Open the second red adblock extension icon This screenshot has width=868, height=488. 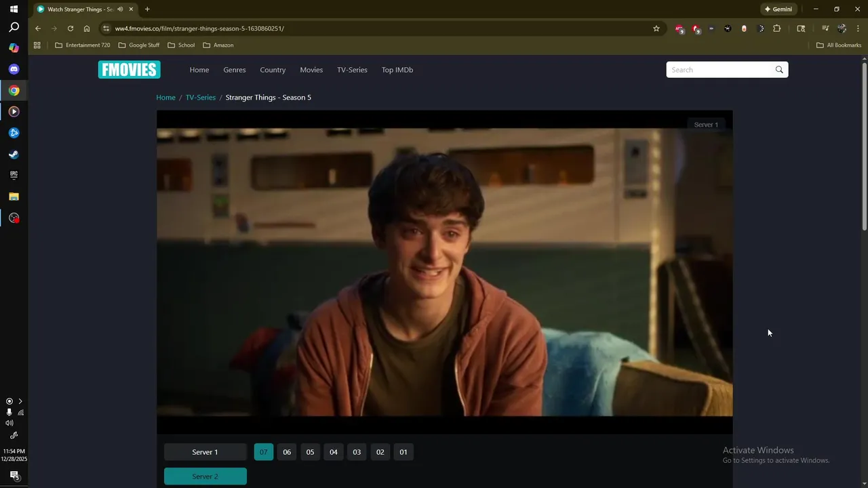point(696,28)
